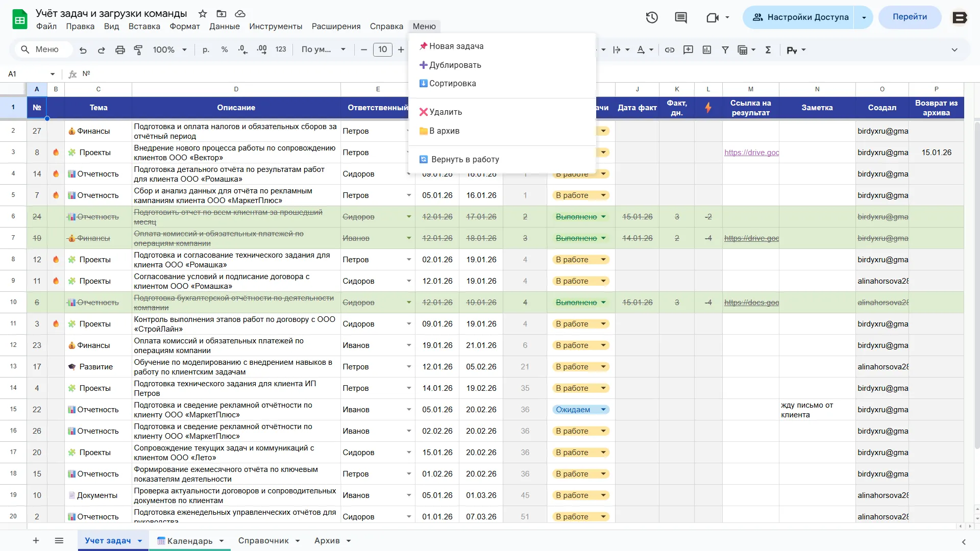Start a video call with camera icon
This screenshot has width=980, height=551.
[713, 17]
